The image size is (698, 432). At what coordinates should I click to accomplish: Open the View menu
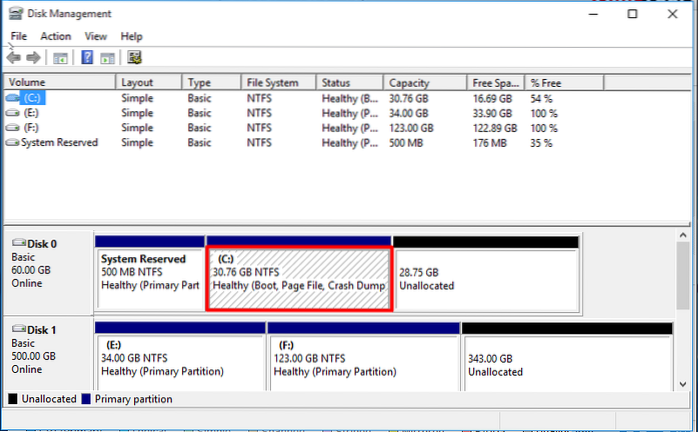(96, 36)
